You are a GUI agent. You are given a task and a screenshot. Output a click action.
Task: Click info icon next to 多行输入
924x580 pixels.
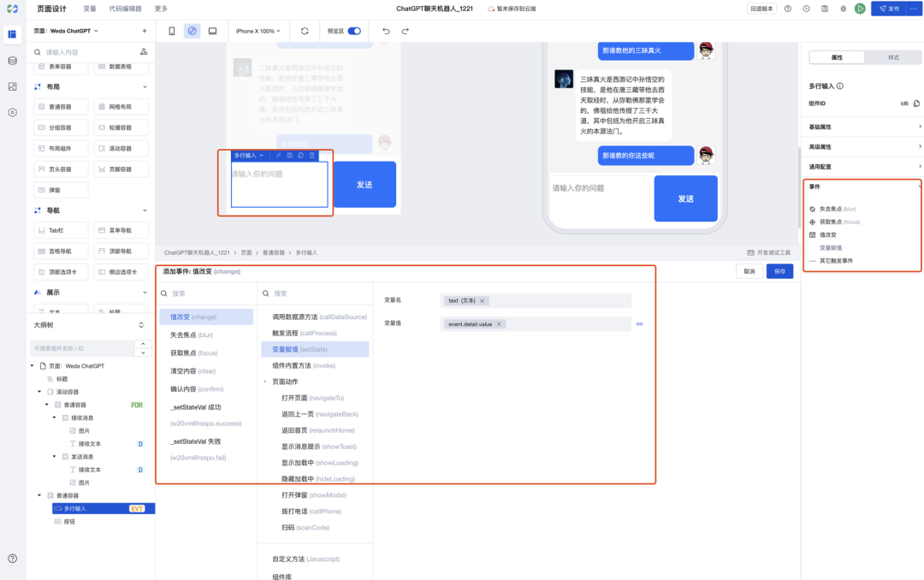[840, 86]
